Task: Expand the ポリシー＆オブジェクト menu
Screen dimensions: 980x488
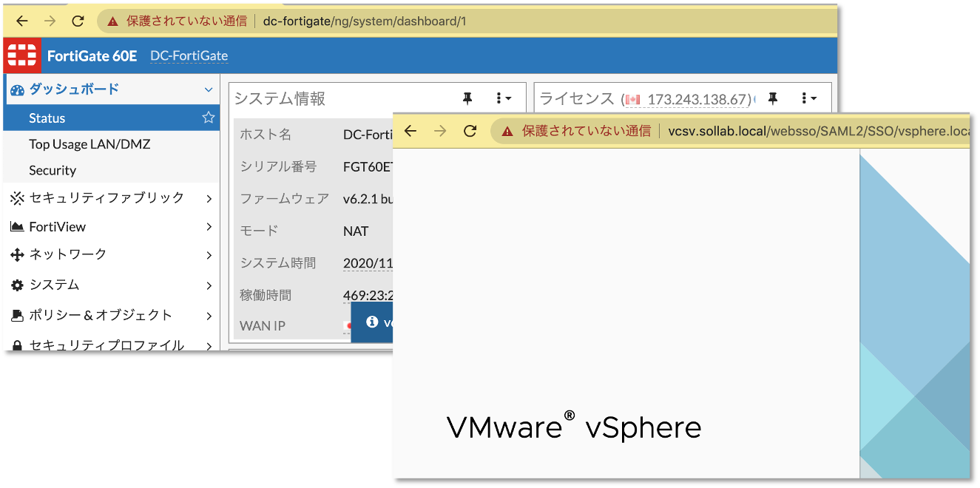Action: [x=209, y=316]
